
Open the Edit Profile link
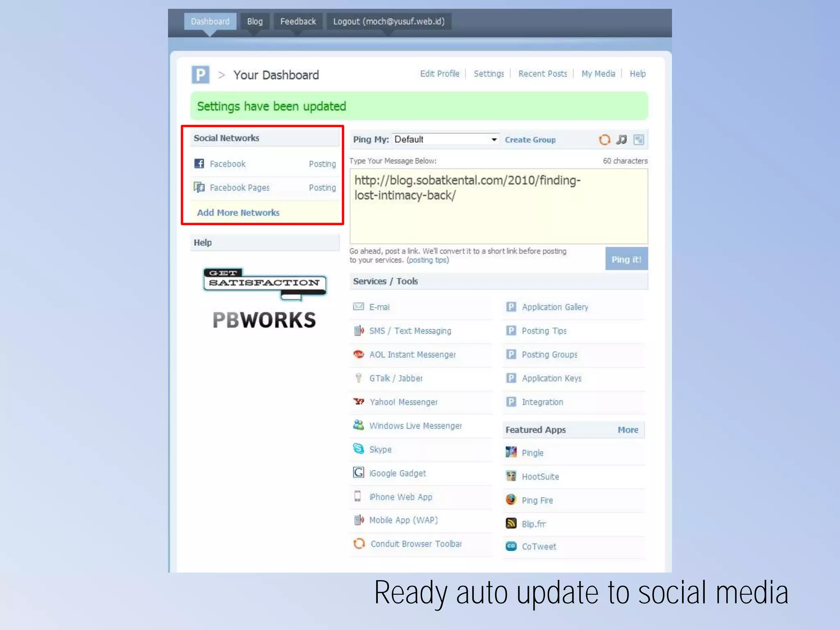click(x=440, y=74)
